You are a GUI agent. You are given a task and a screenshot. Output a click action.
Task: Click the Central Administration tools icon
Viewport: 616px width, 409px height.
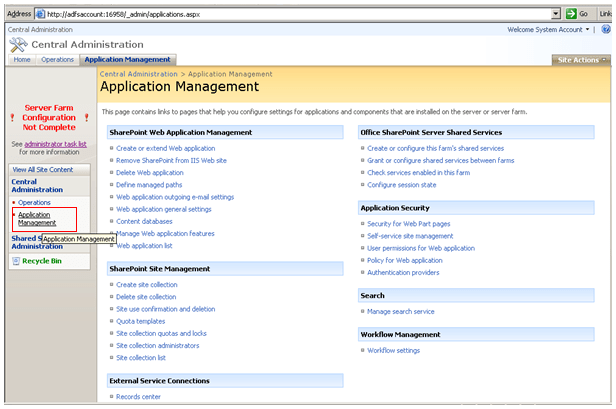[19, 45]
